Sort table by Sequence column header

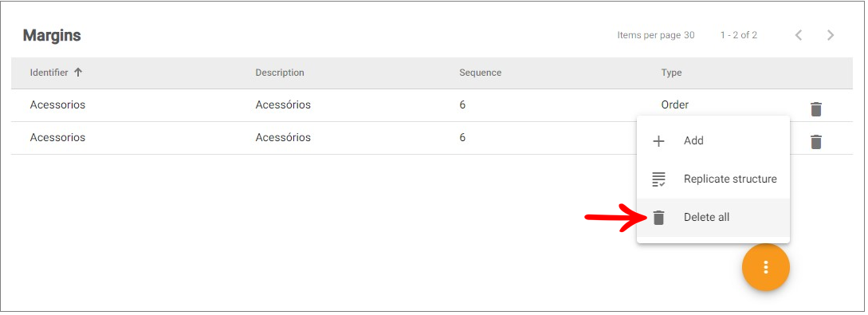480,73
